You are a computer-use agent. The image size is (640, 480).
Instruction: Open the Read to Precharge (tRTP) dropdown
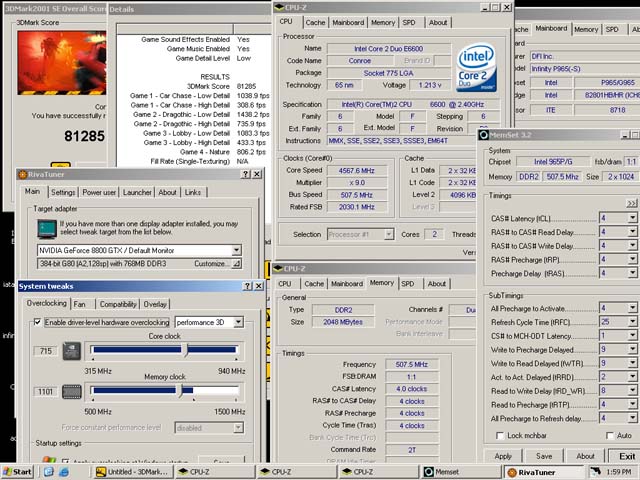tap(632, 404)
